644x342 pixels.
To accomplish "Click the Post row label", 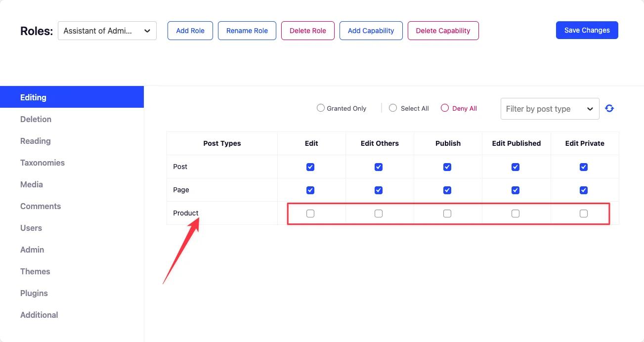I will coord(180,167).
